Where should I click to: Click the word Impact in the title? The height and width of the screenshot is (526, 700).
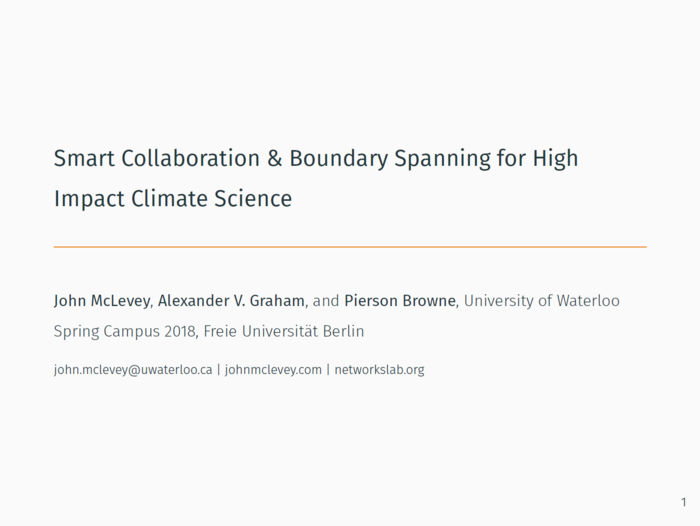tap(89, 199)
